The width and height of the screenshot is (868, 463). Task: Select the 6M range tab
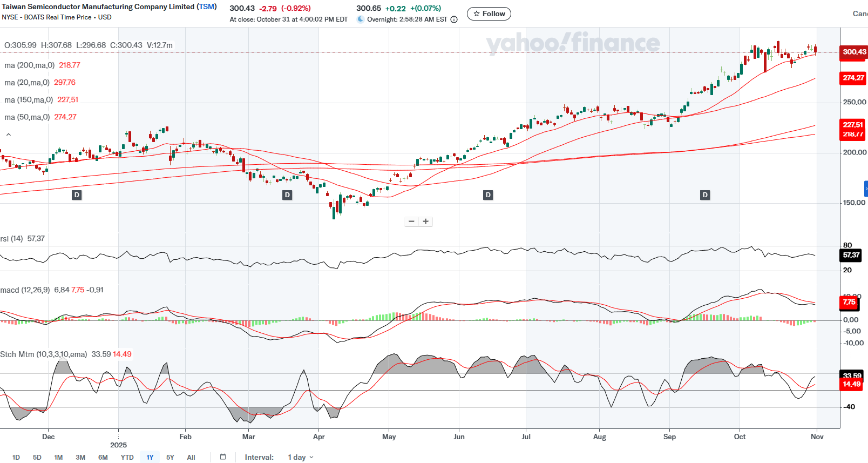(x=103, y=457)
